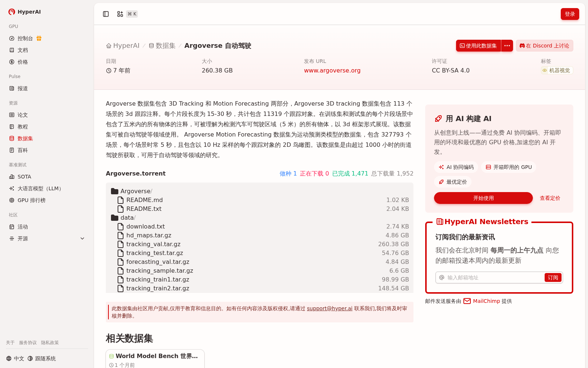Image resolution: width=588 pixels, height=368 pixels.
Task: Click the 做种 1 seeding stat
Action: tap(288, 174)
